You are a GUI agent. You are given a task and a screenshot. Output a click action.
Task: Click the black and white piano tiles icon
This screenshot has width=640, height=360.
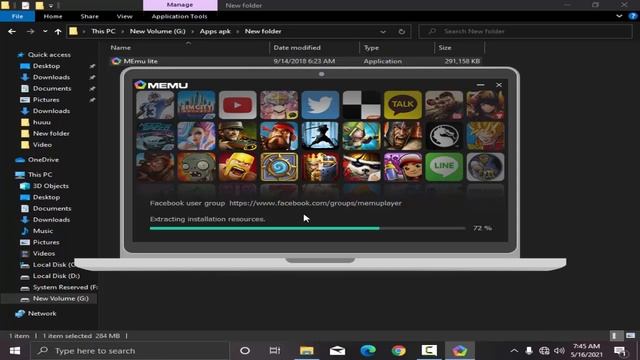click(361, 105)
